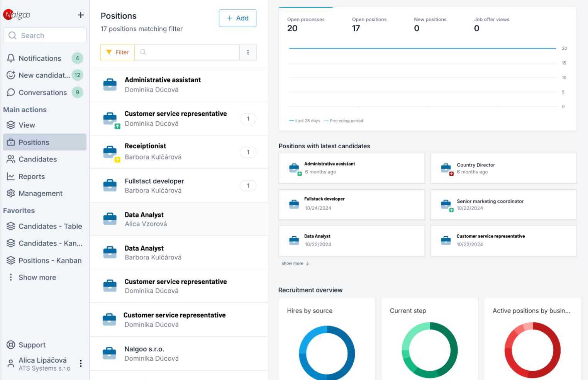Click the sidebar Search field

pos(45,36)
